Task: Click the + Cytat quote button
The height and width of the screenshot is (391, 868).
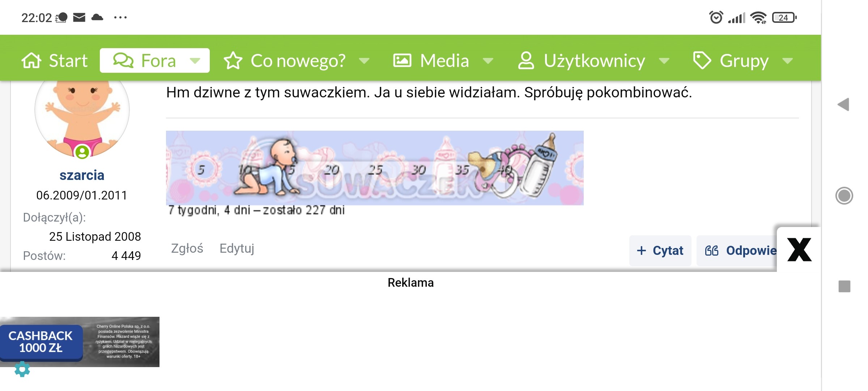Action: click(x=660, y=251)
